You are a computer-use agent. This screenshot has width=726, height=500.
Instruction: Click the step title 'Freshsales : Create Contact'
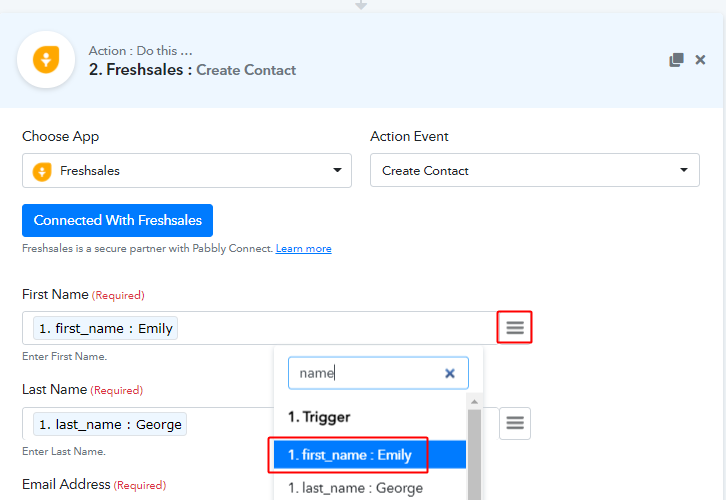(192, 70)
